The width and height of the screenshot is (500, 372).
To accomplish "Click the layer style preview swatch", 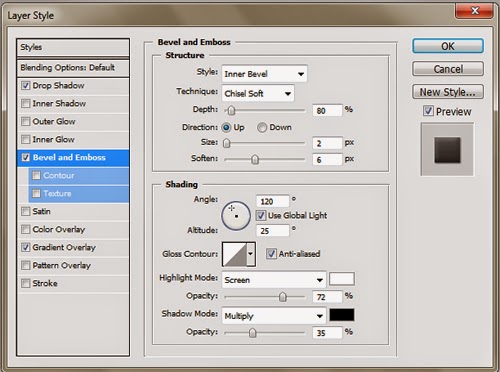I will [x=447, y=149].
